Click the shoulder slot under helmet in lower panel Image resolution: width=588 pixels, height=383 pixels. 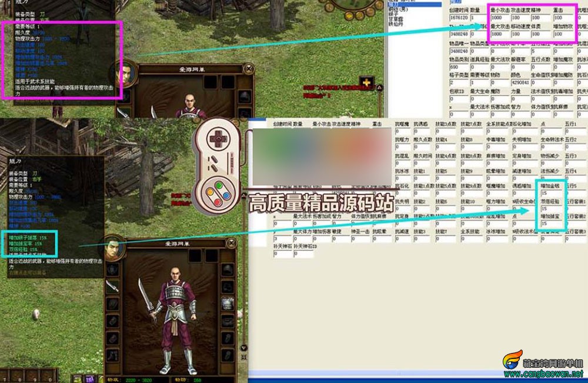click(228, 287)
